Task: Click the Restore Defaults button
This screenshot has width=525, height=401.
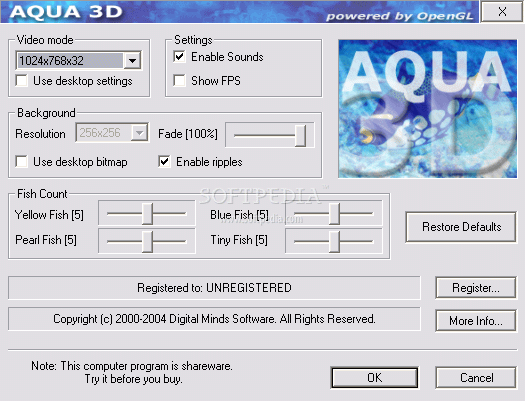Action: (461, 227)
